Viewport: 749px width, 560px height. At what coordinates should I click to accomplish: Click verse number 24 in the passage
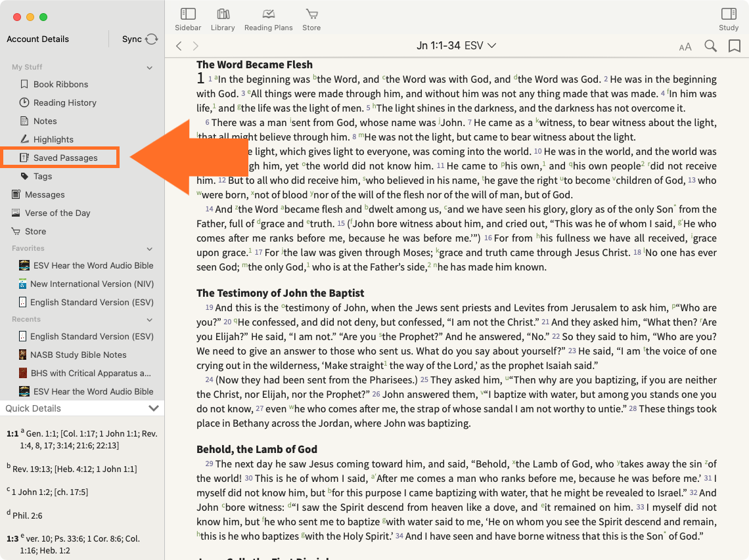pyautogui.click(x=209, y=380)
